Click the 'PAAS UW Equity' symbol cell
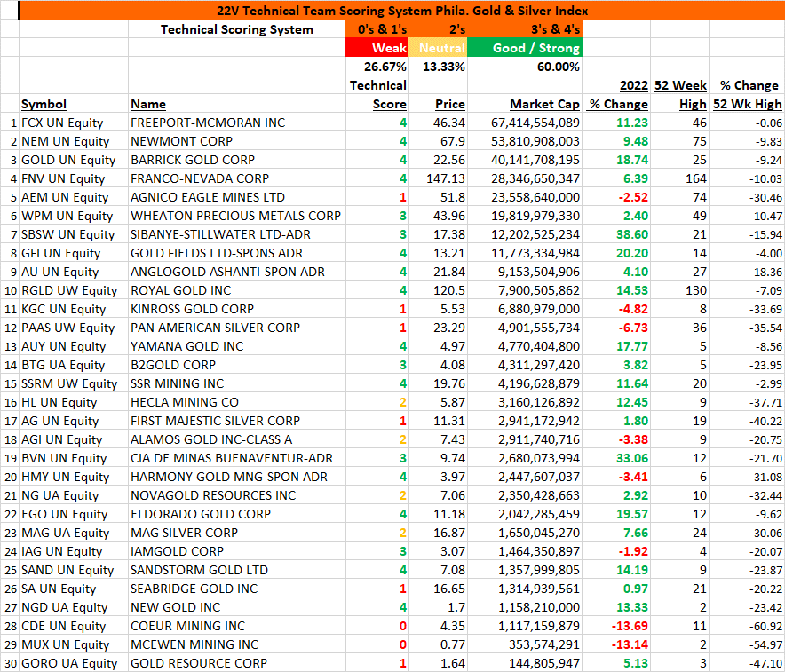The height and width of the screenshot is (672, 785). click(x=74, y=328)
